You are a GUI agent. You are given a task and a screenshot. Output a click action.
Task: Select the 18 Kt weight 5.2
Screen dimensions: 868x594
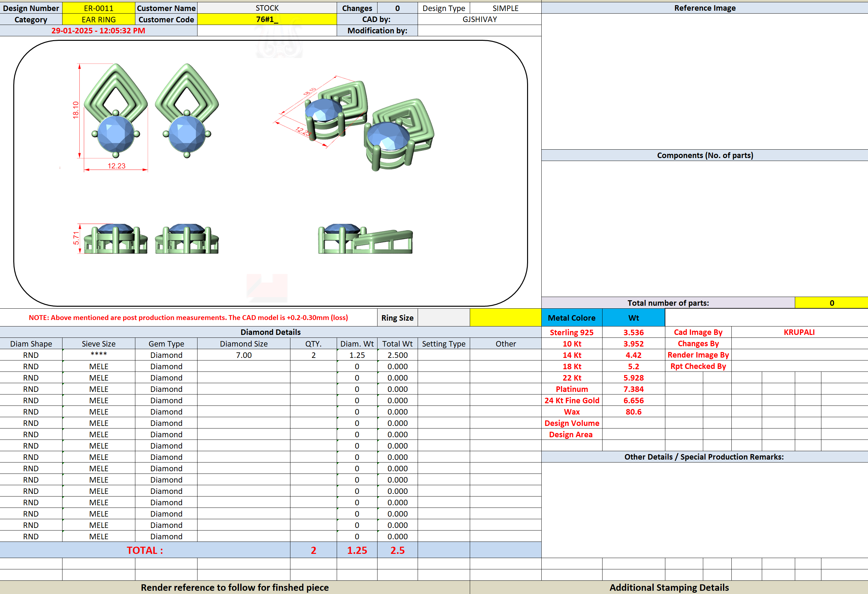click(634, 367)
